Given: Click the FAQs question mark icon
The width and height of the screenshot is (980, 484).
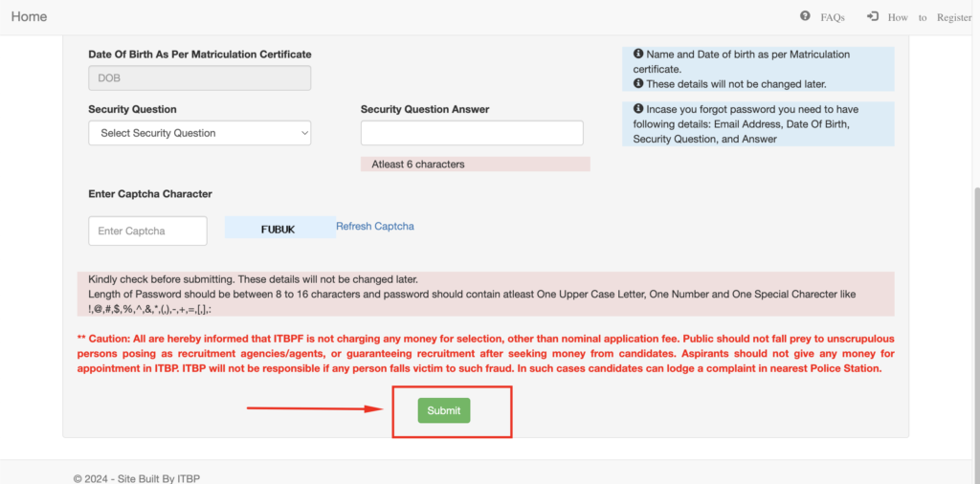Looking at the screenshot, I should coord(805,16).
